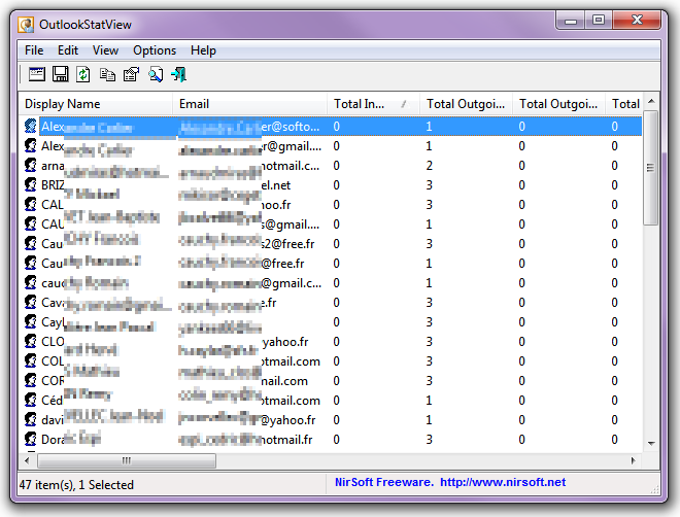
Task: Click the email cell ending @gmail.c...
Action: coord(250,283)
